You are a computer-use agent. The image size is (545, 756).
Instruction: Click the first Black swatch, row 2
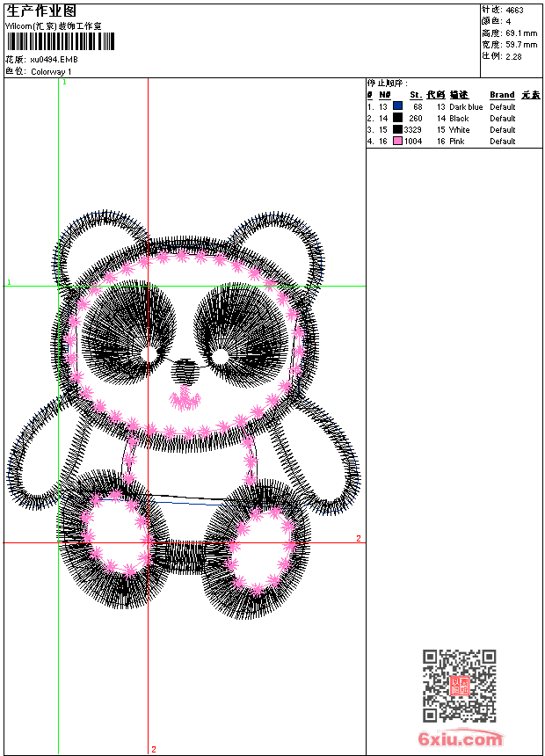pos(398,118)
